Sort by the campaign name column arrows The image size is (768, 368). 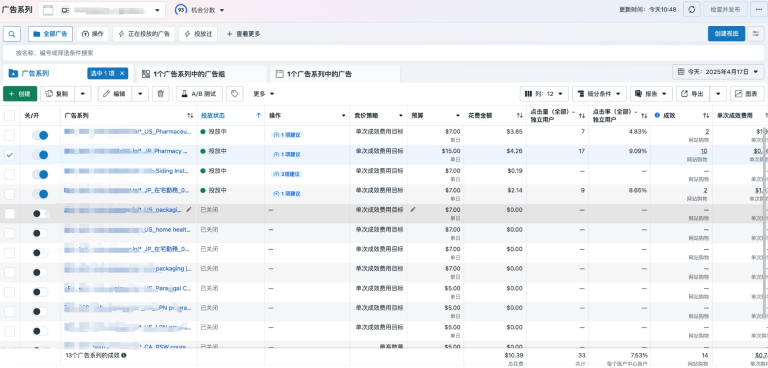pyautogui.click(x=190, y=116)
